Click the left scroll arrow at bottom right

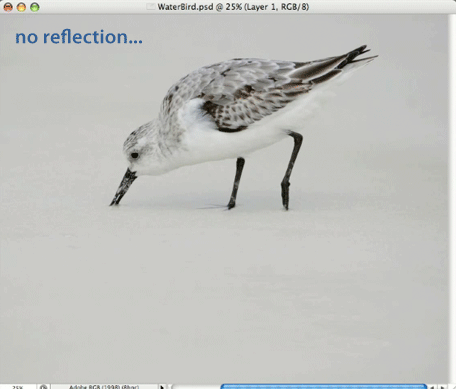433,388
